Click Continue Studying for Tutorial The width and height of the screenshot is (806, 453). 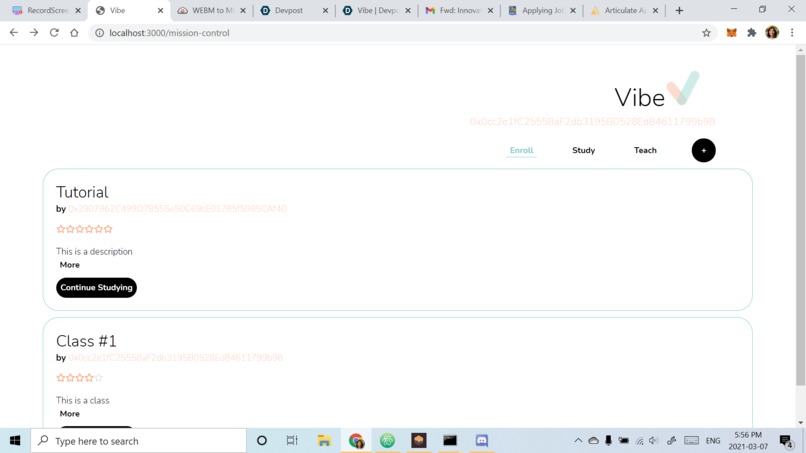96,287
